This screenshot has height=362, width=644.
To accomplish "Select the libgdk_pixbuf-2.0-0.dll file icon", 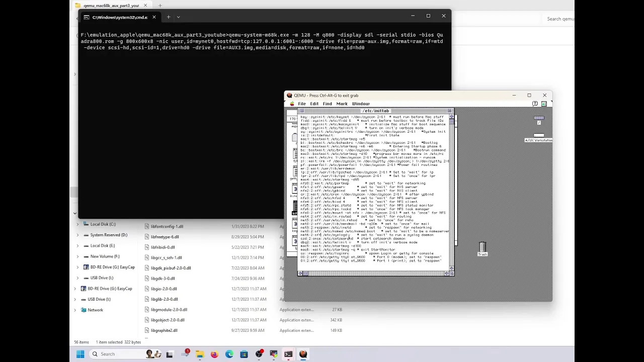I will [147, 268].
